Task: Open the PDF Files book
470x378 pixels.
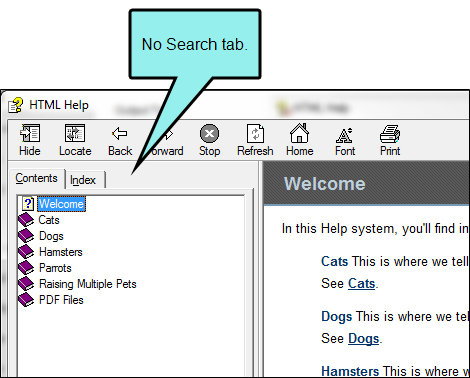Action: click(x=61, y=300)
